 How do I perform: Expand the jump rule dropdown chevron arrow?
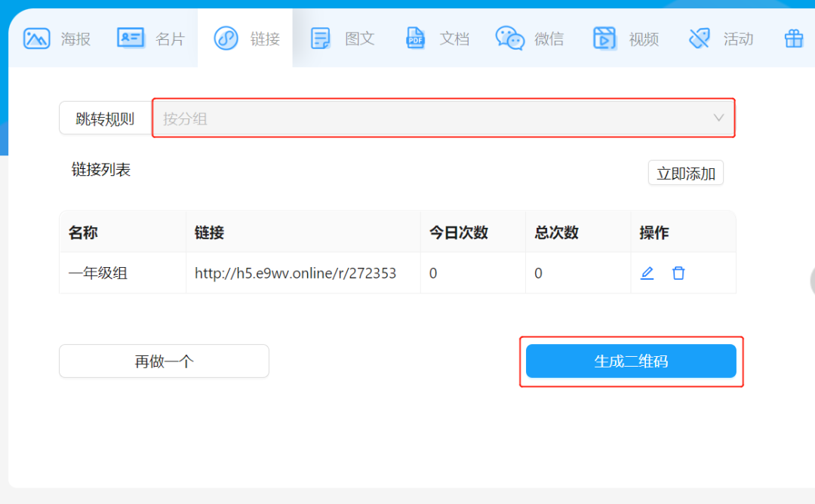718,118
